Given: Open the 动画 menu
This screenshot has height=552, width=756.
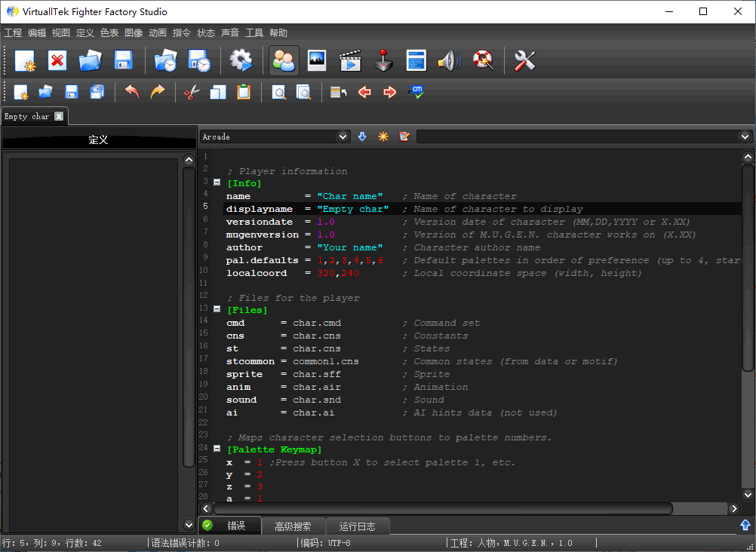Looking at the screenshot, I should (158, 33).
